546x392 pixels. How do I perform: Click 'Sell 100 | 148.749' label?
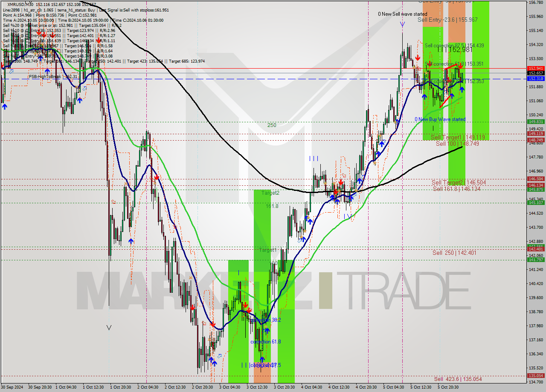click(x=457, y=144)
